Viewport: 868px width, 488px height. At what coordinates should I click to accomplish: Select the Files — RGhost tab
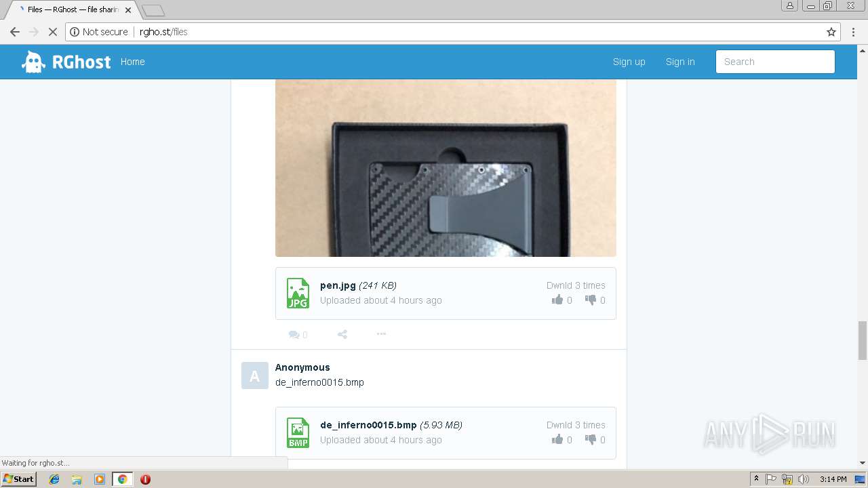coord(73,9)
